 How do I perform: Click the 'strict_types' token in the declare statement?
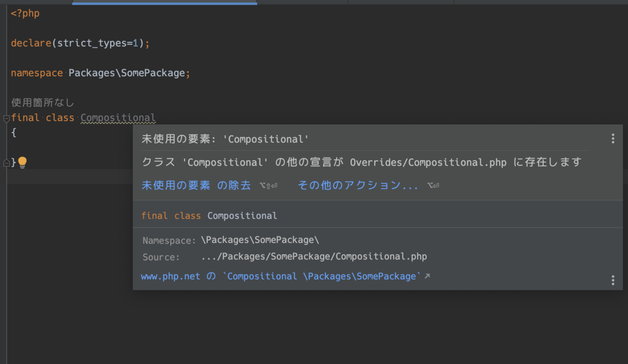point(92,43)
